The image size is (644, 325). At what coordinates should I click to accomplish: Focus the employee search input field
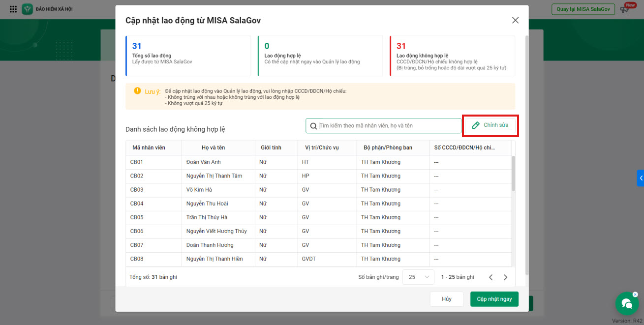[x=389, y=126]
